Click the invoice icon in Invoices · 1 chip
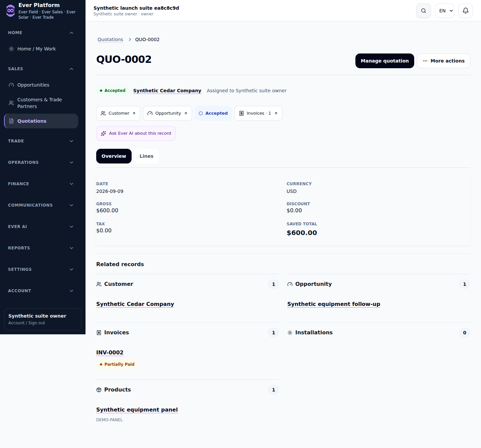 [242, 113]
